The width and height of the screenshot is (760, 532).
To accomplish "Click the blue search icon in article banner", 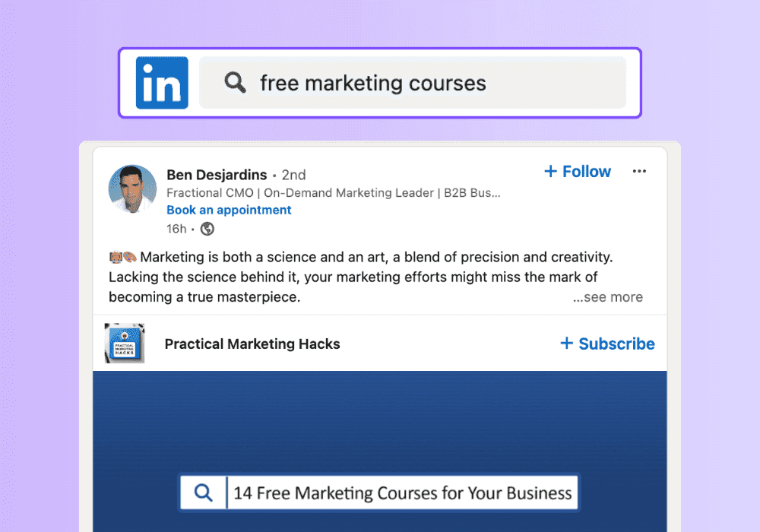I will pos(204,492).
